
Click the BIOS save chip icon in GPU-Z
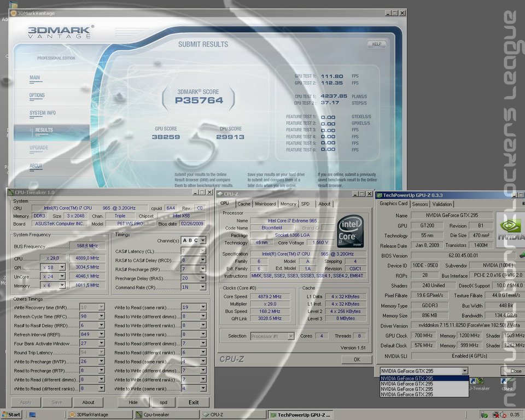tap(522, 255)
